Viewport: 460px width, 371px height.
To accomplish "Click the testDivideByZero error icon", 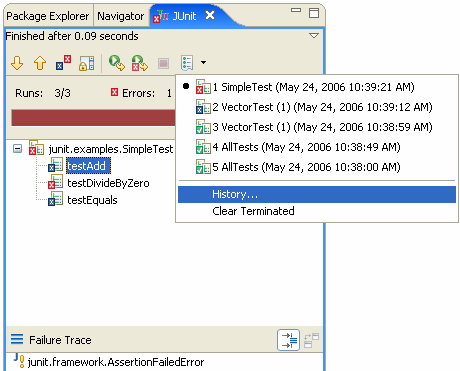I will coord(55,181).
